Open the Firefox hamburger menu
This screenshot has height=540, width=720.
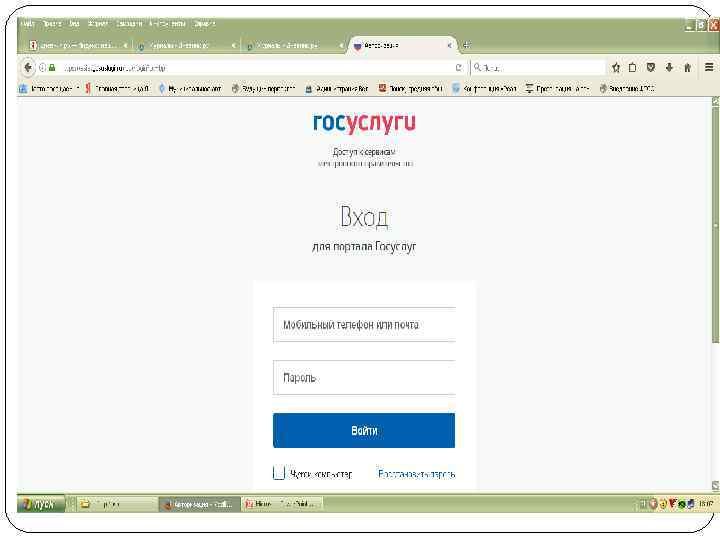[709, 68]
